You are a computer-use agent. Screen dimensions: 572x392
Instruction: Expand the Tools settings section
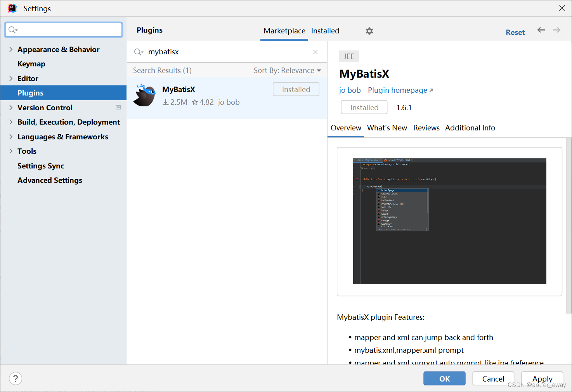(x=11, y=151)
